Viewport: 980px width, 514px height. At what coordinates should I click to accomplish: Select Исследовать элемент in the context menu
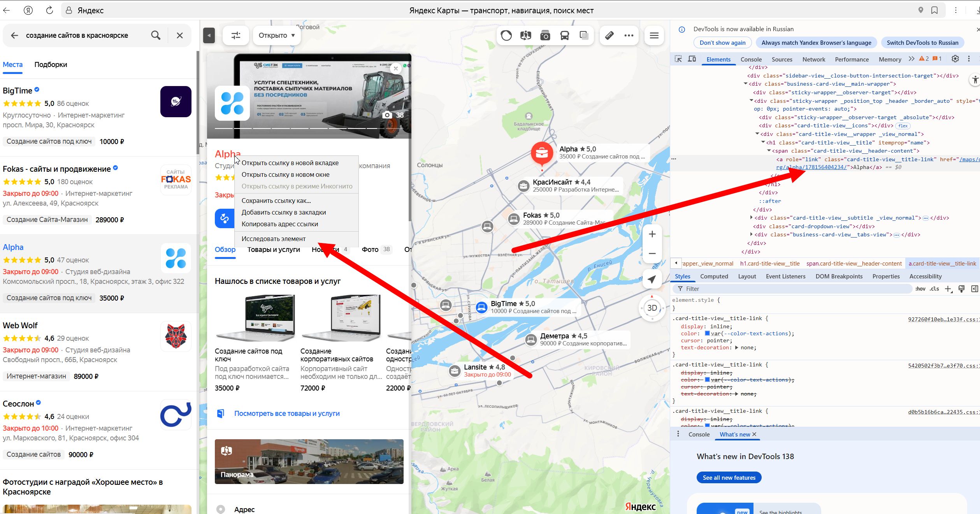(274, 239)
